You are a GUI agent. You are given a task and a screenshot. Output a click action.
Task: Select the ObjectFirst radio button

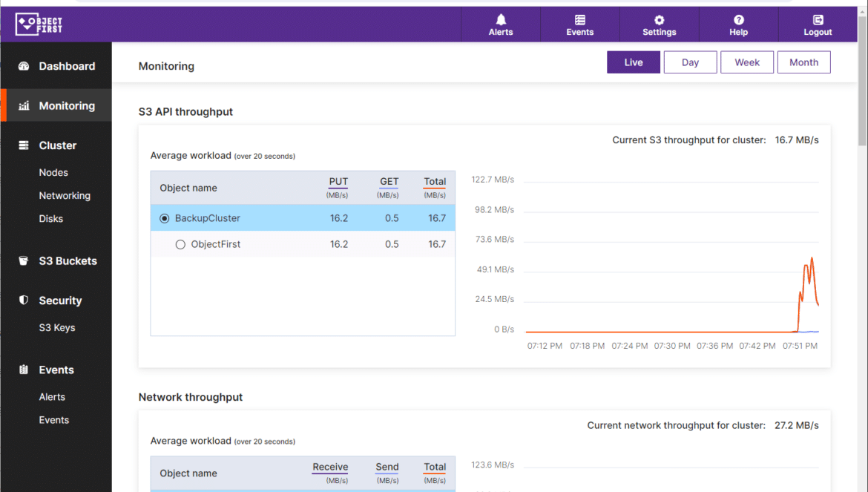180,244
